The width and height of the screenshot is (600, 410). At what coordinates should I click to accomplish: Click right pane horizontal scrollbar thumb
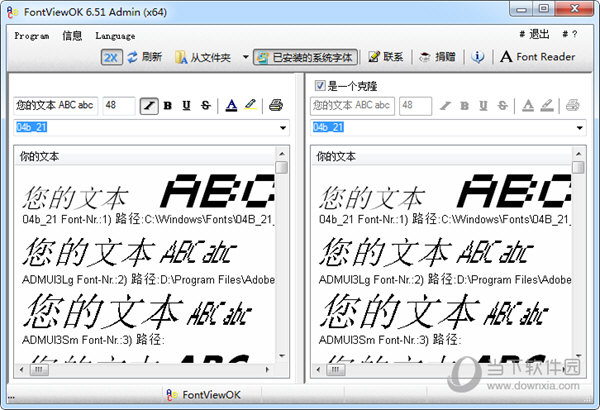(336, 369)
